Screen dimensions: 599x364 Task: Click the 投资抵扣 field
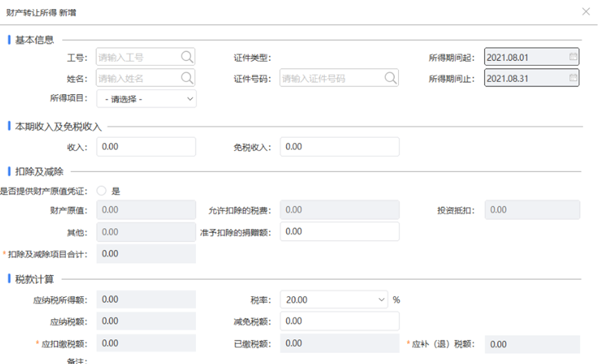(532, 210)
